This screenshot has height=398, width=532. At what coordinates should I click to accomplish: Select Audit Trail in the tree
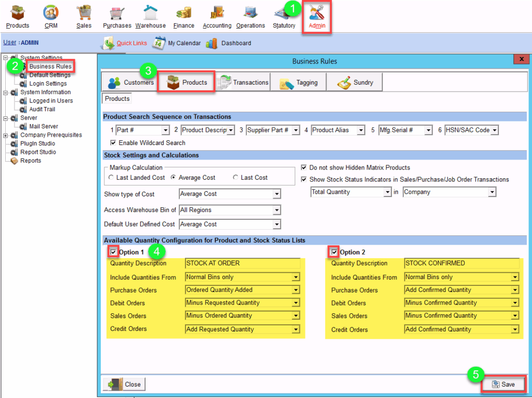click(42, 109)
